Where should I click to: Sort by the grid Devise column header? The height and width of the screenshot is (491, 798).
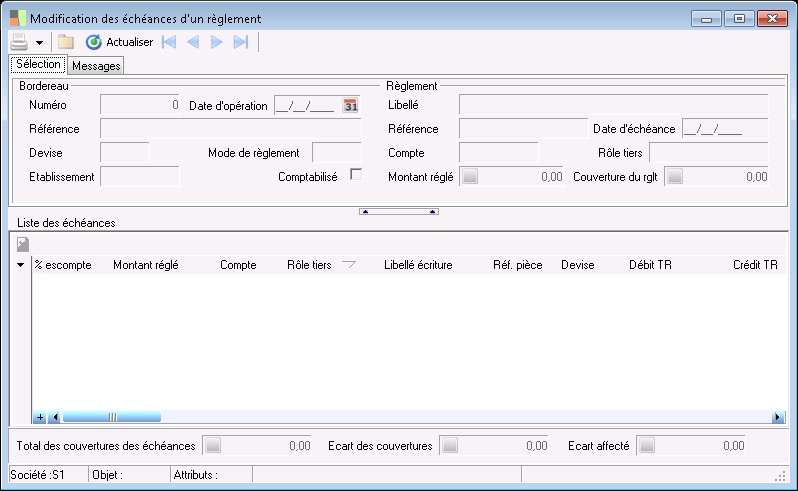(x=578, y=265)
